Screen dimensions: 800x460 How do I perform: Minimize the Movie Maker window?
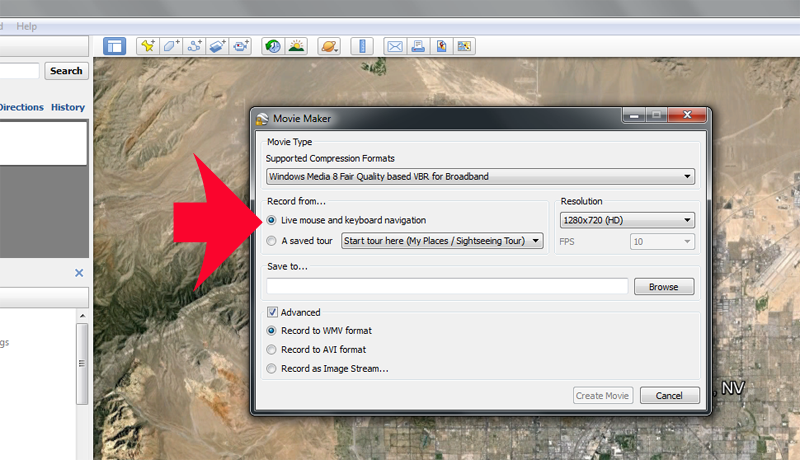pos(634,116)
